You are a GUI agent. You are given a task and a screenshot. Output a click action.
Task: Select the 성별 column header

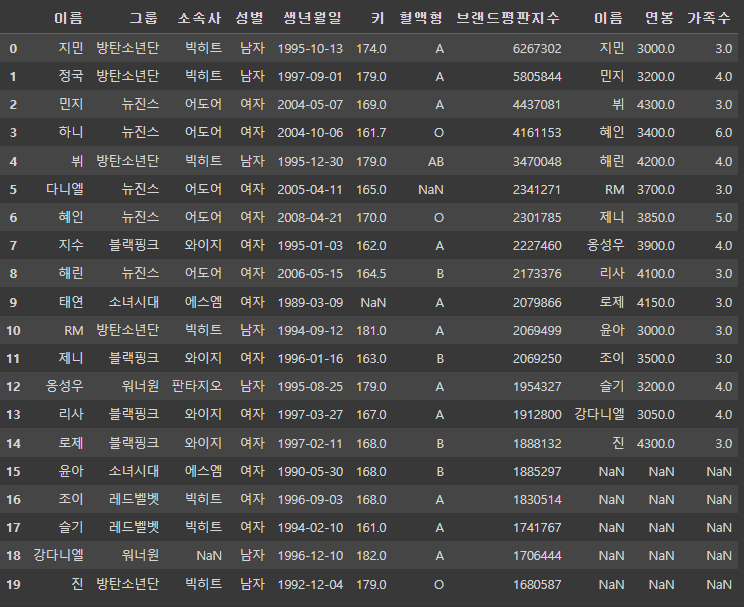coord(250,18)
